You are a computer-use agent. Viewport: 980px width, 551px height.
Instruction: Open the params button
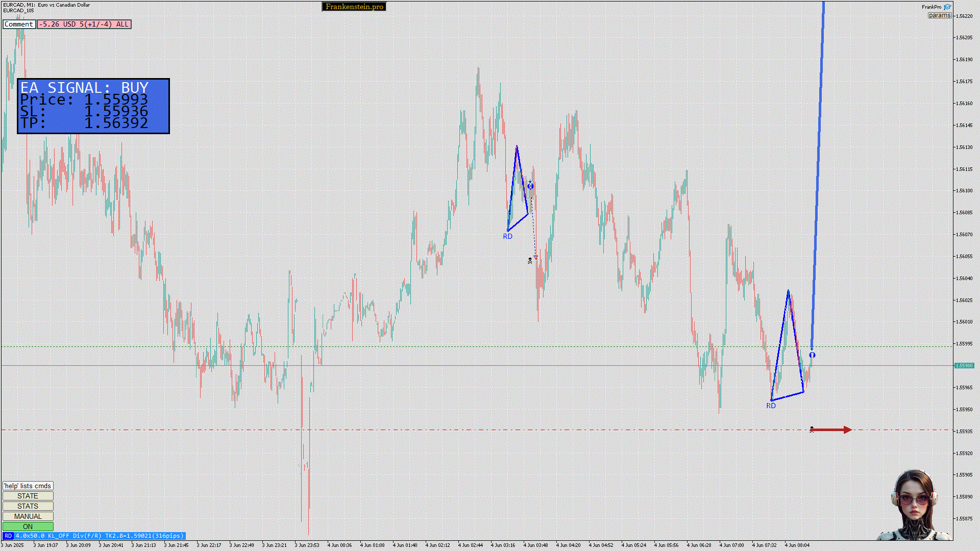(939, 15)
